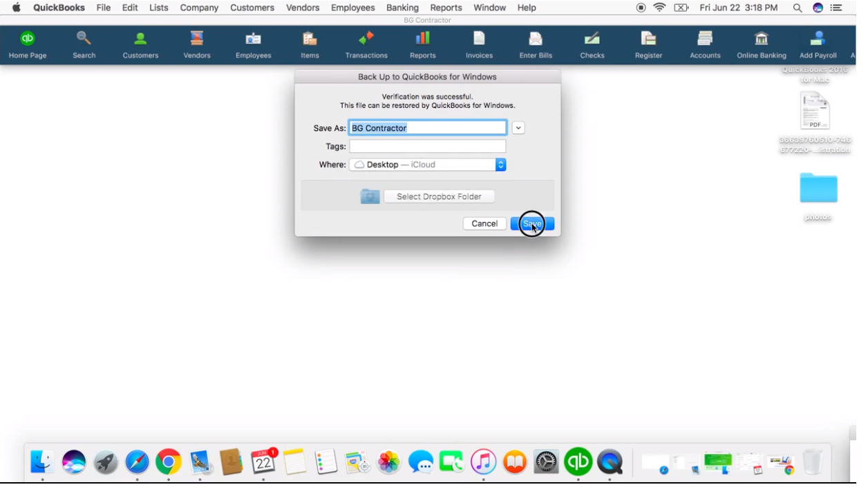
Task: Open the Calendar app in the Dock
Action: 263,461
